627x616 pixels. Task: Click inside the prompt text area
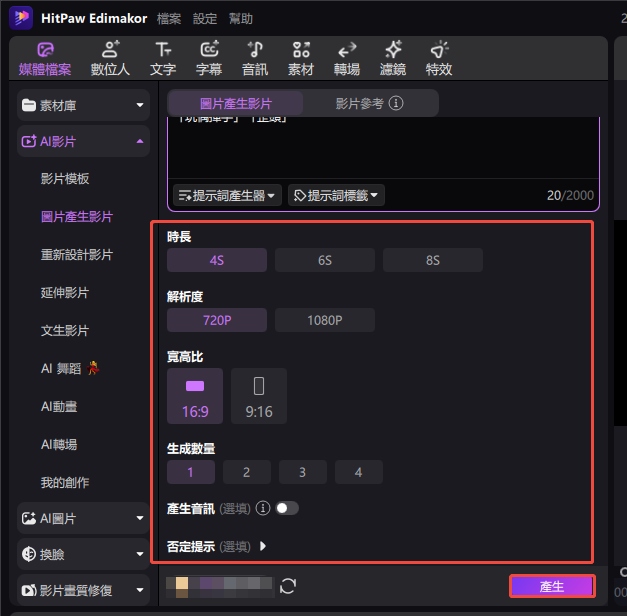[383, 147]
